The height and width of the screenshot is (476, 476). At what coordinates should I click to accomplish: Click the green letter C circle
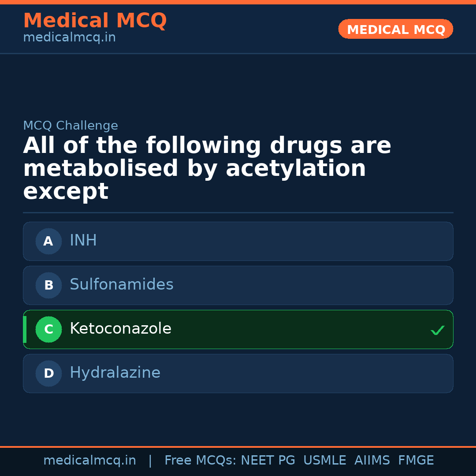pos(48,329)
